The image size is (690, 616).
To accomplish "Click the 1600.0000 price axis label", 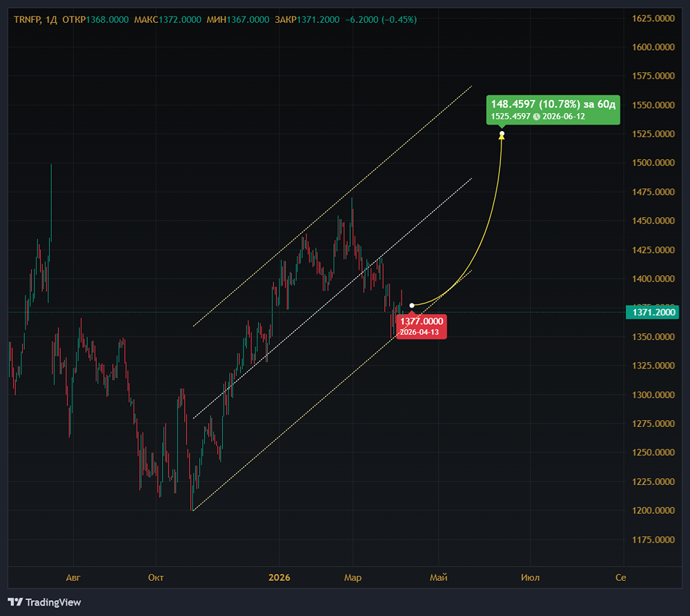I will [x=653, y=47].
